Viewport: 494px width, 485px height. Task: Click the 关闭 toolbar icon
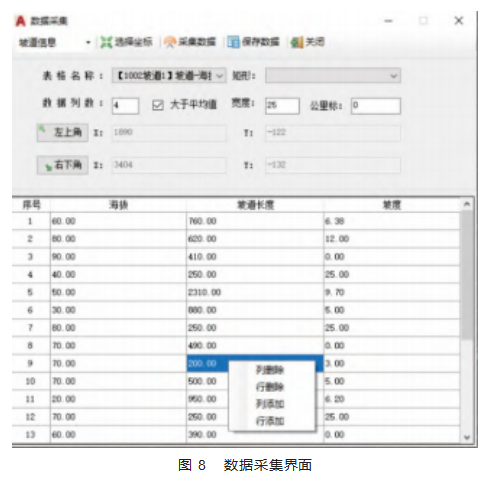click(297, 42)
